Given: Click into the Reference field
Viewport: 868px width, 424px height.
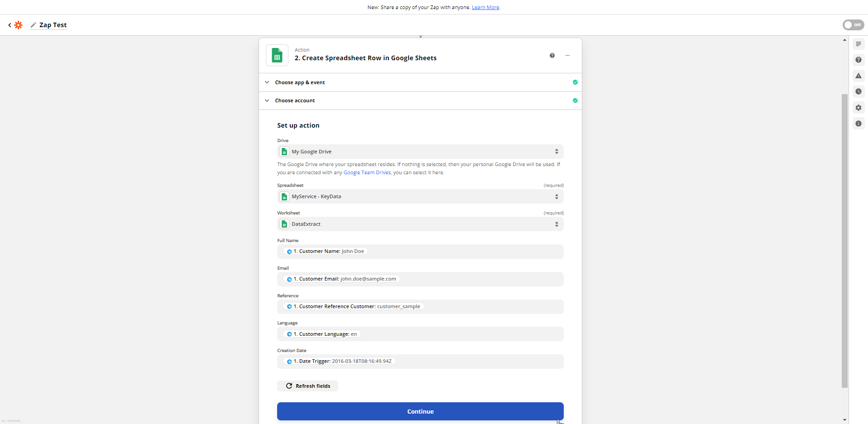Looking at the screenshot, I should point(420,307).
